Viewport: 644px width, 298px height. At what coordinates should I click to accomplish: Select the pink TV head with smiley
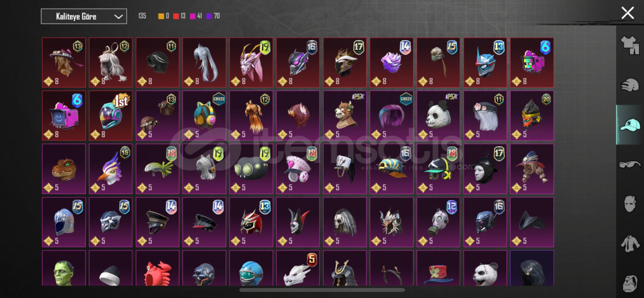pos(64,116)
